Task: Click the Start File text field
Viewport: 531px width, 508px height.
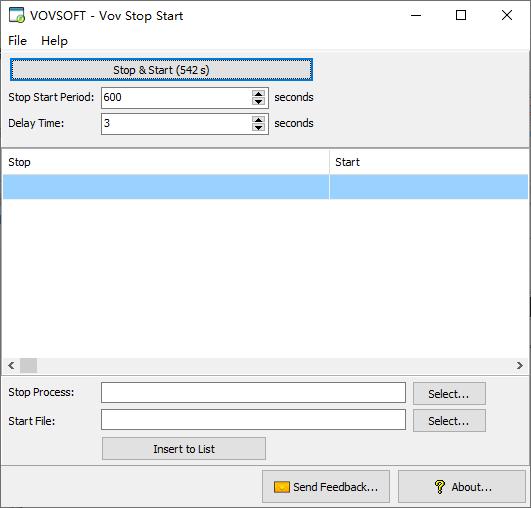Action: point(253,419)
